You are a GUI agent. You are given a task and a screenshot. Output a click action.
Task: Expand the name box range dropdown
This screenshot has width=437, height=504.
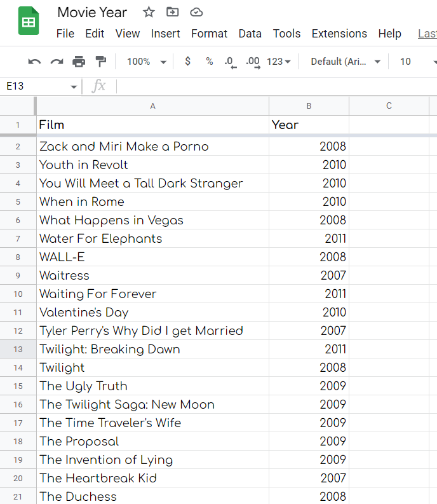pos(74,87)
